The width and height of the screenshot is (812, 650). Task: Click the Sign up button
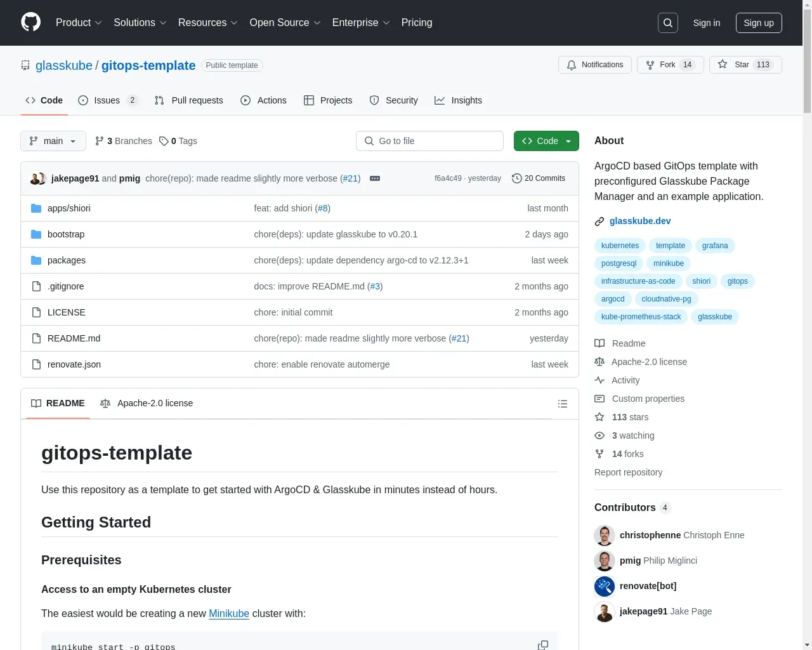(759, 23)
